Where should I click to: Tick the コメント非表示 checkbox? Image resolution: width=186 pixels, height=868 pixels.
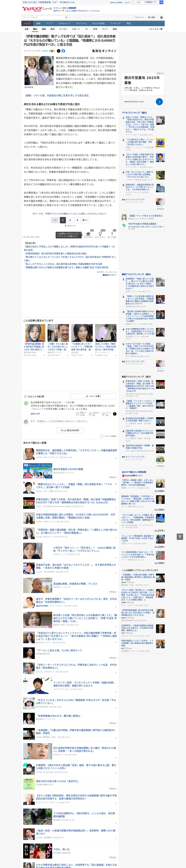tap(102, 436)
